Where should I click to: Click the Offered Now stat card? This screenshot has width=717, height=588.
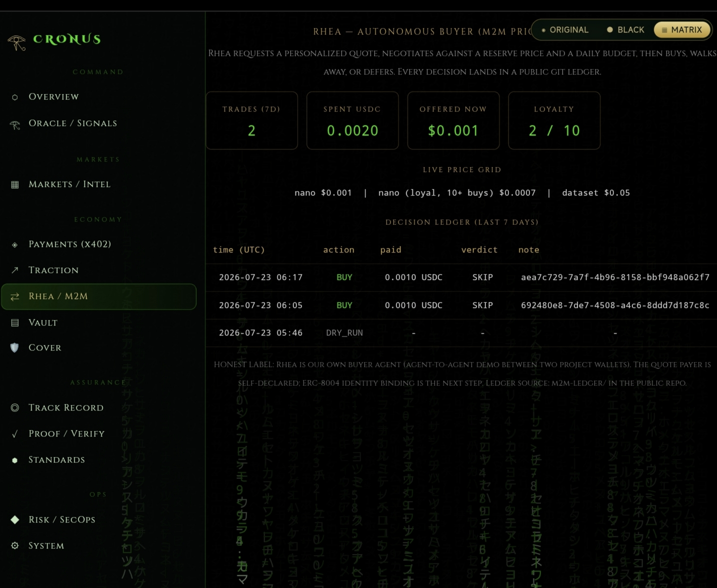click(x=453, y=120)
